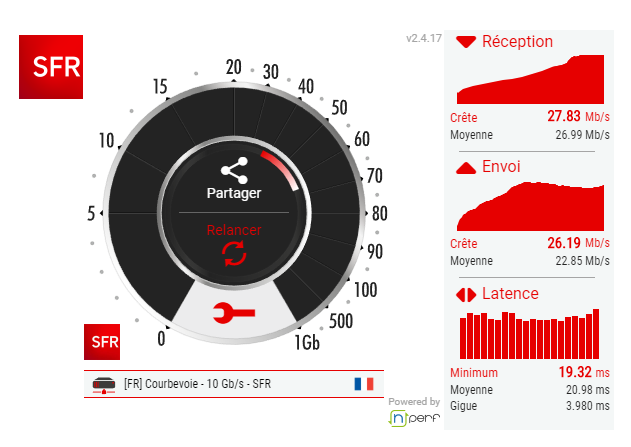Click the Réception download arrow icon
This screenshot has width=631, height=447.
[x=466, y=42]
